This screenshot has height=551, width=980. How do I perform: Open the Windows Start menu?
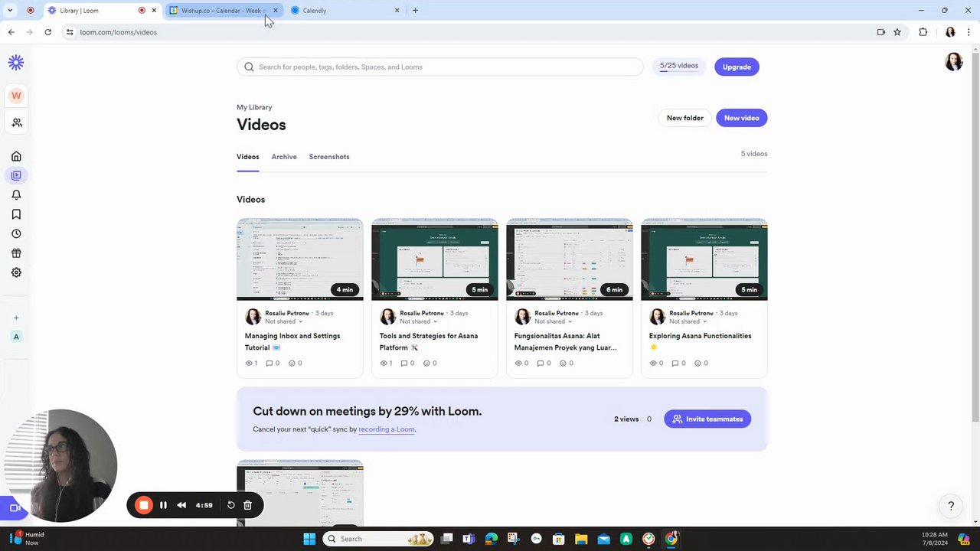[x=309, y=539]
